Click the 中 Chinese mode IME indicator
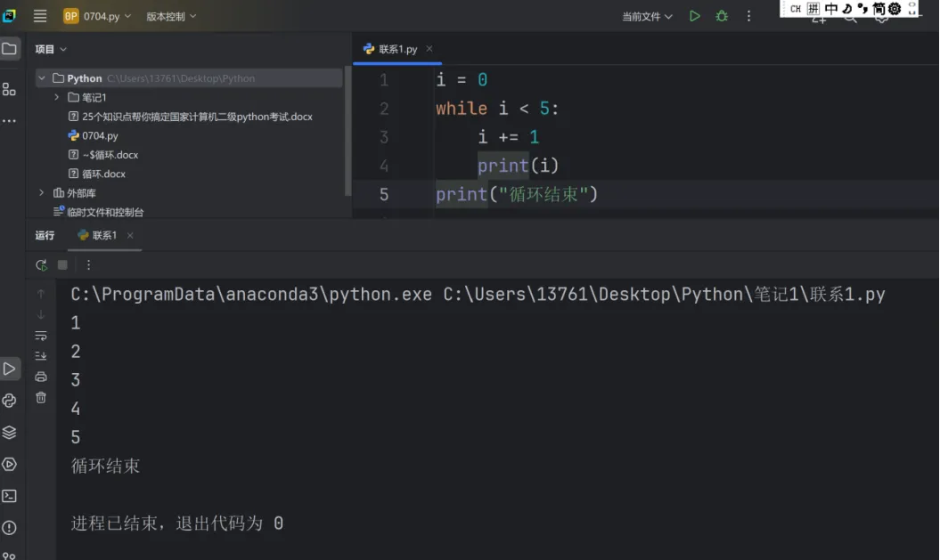 click(831, 8)
